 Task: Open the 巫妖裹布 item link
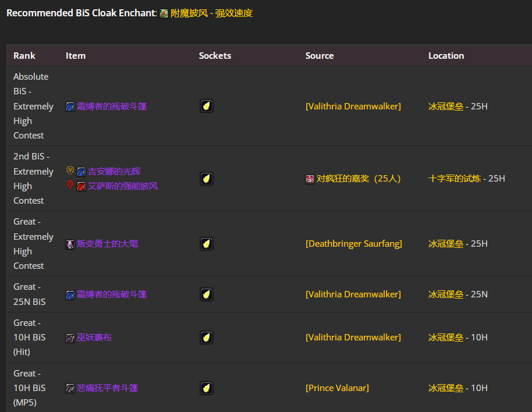94,338
